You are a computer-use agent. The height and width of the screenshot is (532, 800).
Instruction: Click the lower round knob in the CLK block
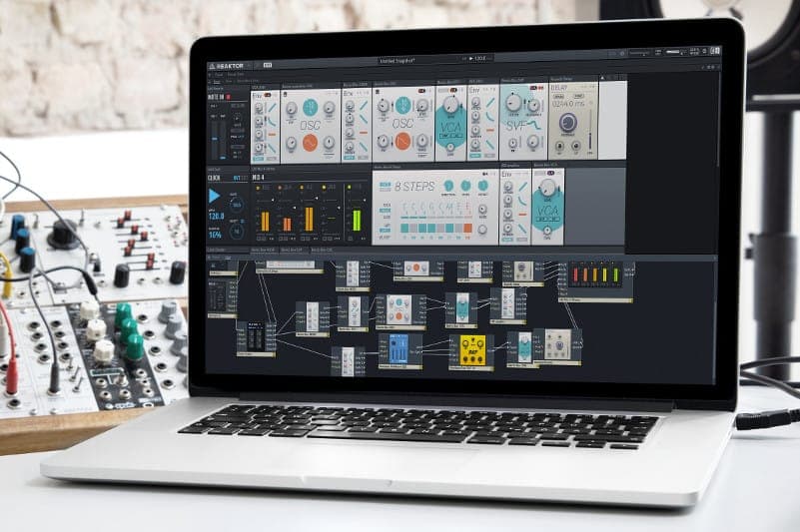(236, 231)
